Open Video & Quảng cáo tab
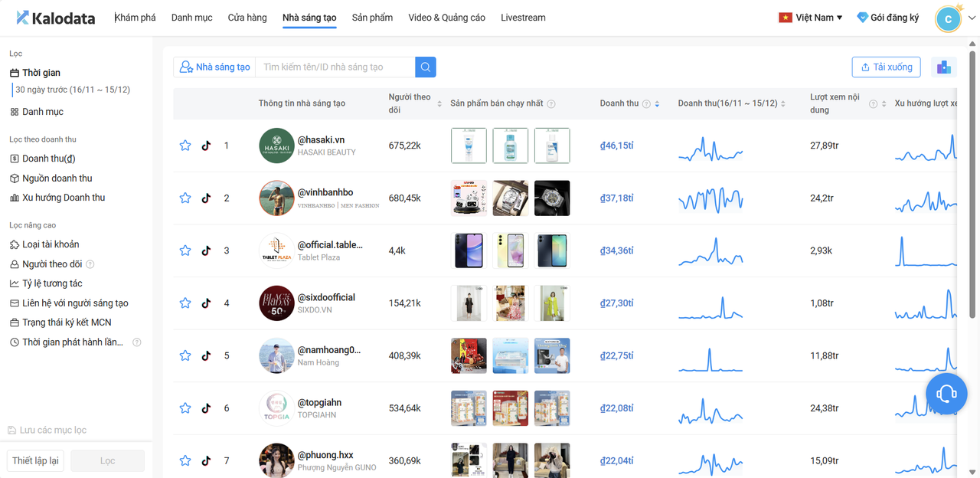The image size is (980, 478). 447,18
